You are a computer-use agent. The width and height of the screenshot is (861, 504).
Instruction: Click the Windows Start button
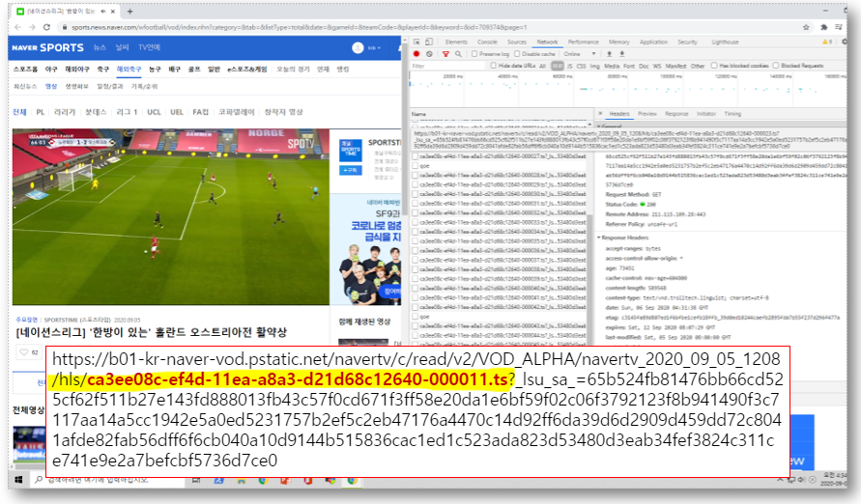(x=18, y=480)
